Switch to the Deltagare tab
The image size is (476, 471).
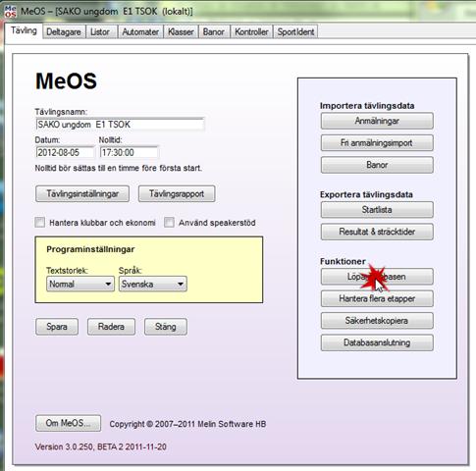tap(64, 32)
